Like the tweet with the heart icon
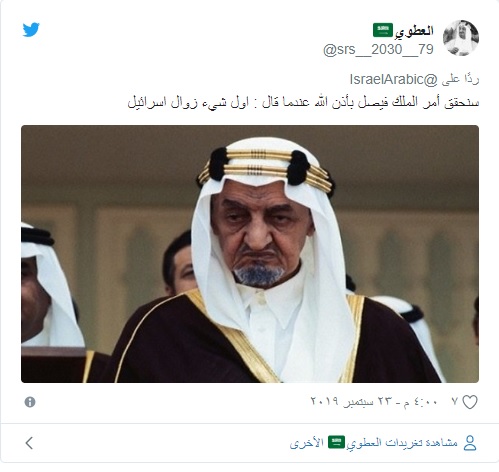The height and width of the screenshot is (472, 499). point(470,402)
